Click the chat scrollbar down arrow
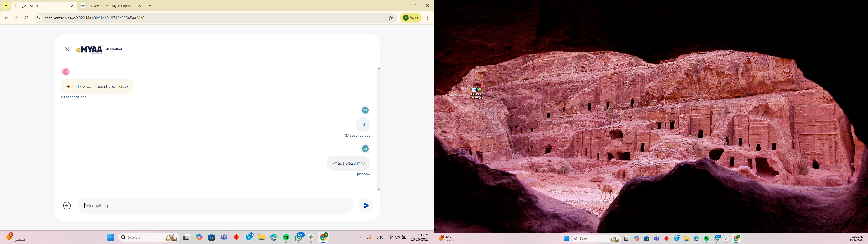 [378, 190]
